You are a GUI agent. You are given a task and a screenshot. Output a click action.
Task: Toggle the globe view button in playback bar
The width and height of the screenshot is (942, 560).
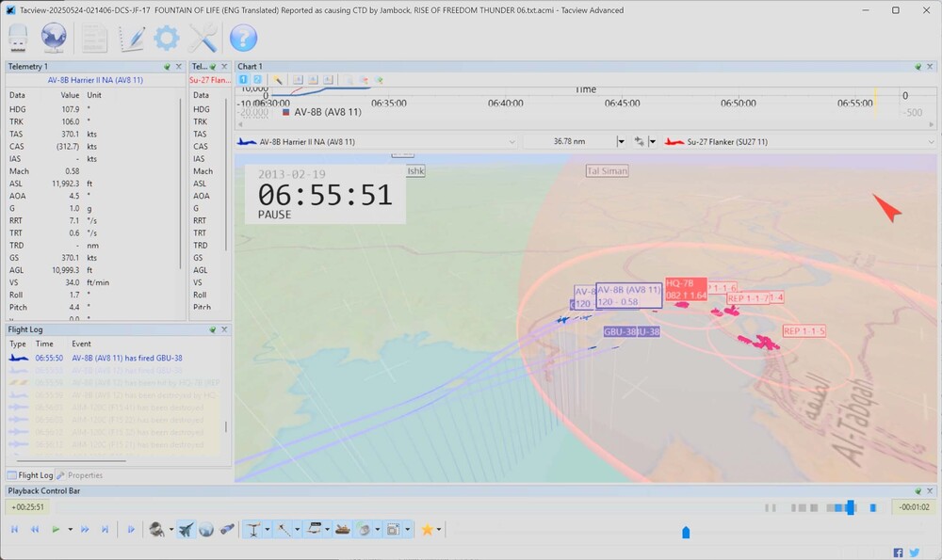coord(205,530)
